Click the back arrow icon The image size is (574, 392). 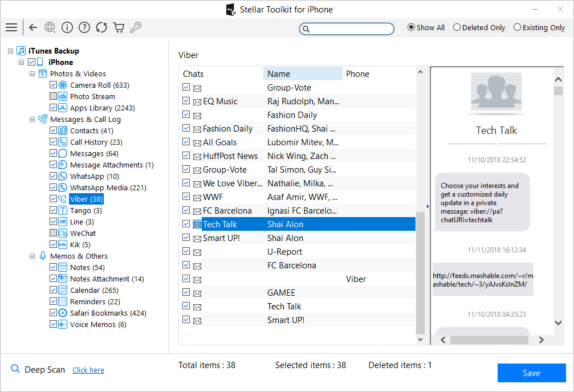pyautogui.click(x=33, y=27)
